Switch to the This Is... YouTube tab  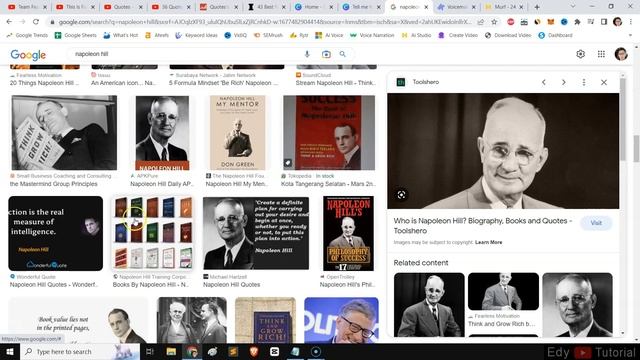point(76,7)
